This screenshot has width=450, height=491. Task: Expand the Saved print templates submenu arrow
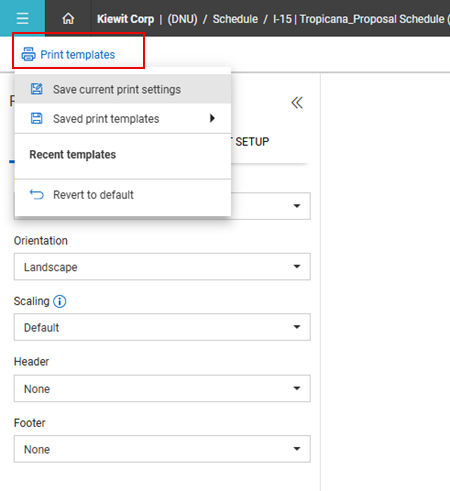pos(212,118)
